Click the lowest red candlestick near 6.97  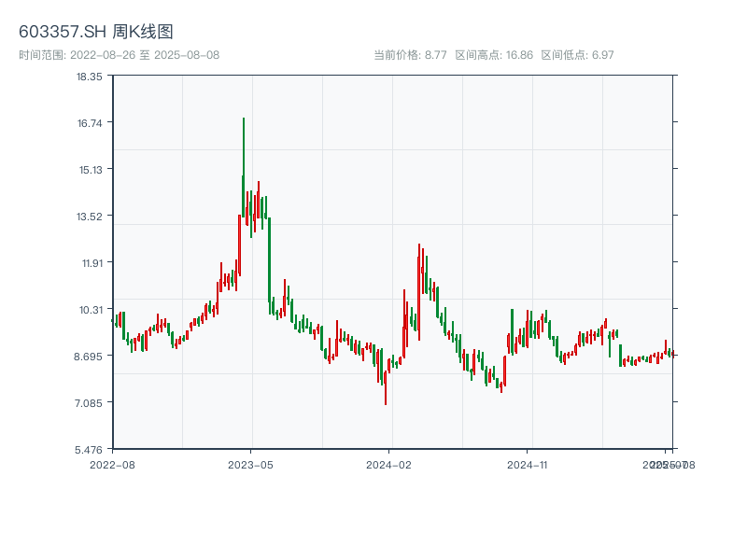(386, 387)
